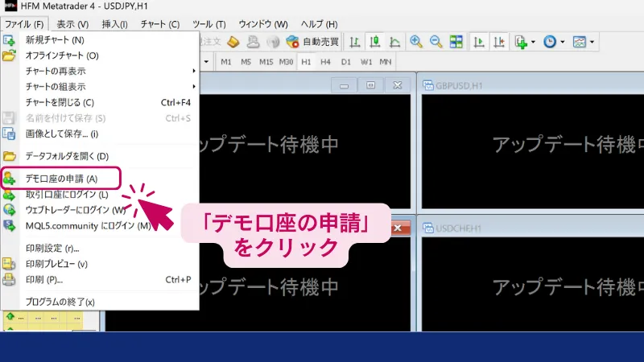Click the zoom out magnifier icon
The image size is (644, 362).
(436, 42)
